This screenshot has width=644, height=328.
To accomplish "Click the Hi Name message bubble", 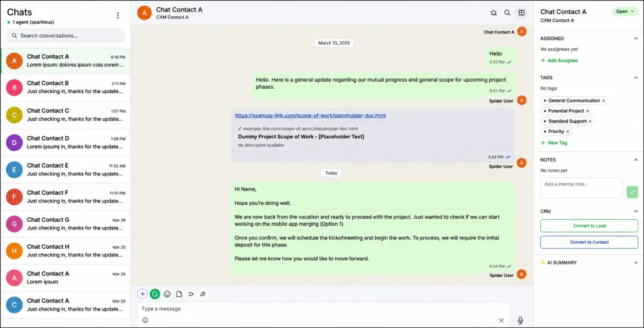I will (x=372, y=227).
